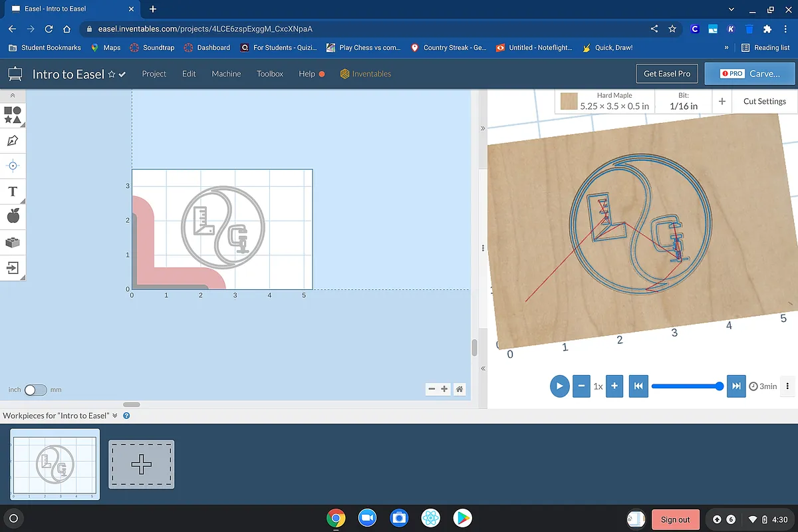Screen dimensions: 798x532
Task: Expand Workpieces for Intro to Easel
Action: tap(115, 416)
